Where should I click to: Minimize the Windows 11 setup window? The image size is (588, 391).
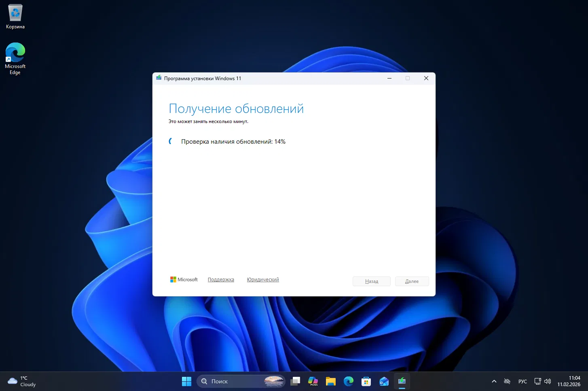389,78
